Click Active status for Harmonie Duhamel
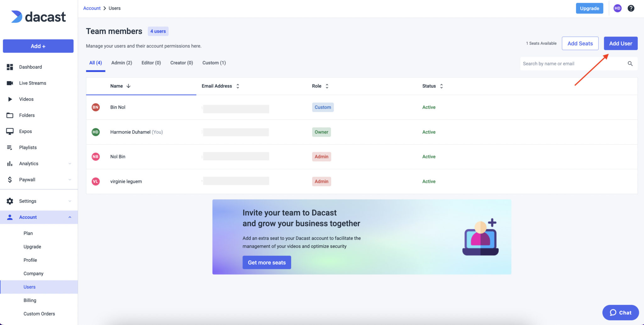The width and height of the screenshot is (644, 325). click(429, 132)
